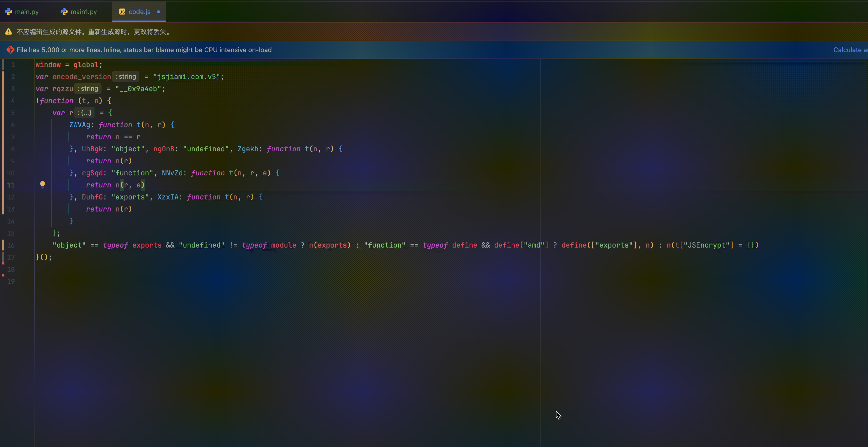Click the orange change marker beside line 16
This screenshot has width=868, height=447.
pos(3,245)
